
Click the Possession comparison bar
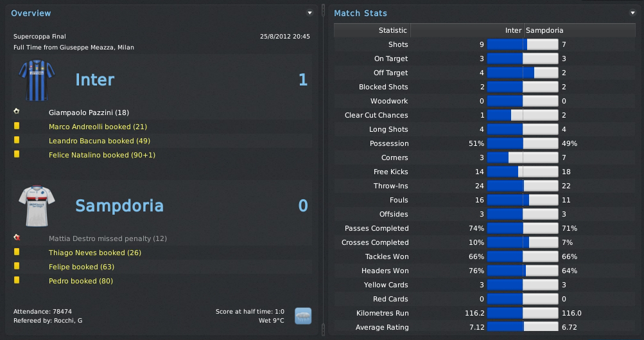[x=523, y=143]
